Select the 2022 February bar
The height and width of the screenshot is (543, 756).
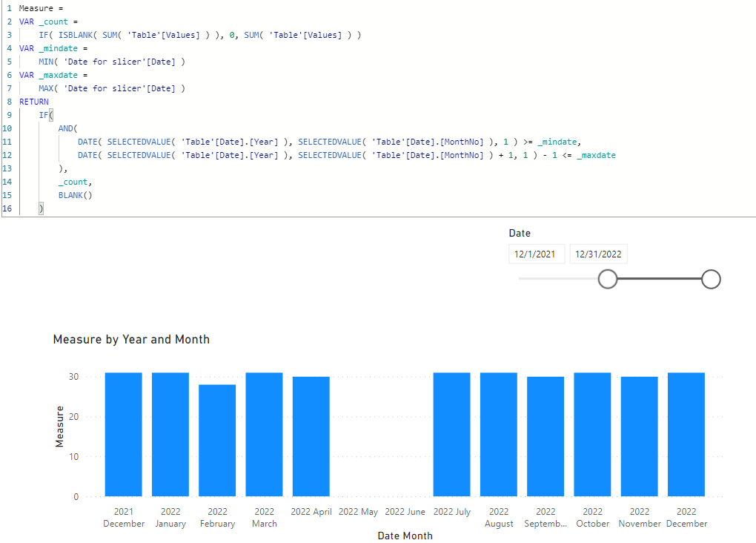click(217, 440)
